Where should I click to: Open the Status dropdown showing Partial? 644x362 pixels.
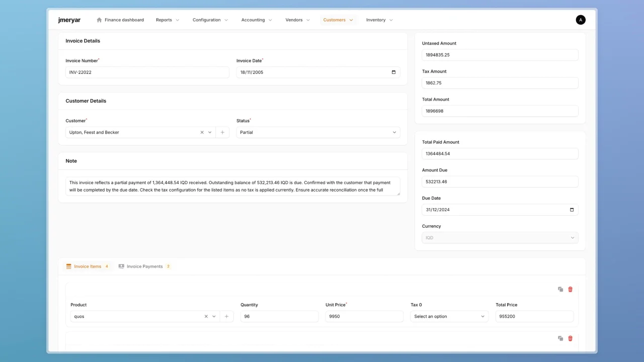[317, 132]
